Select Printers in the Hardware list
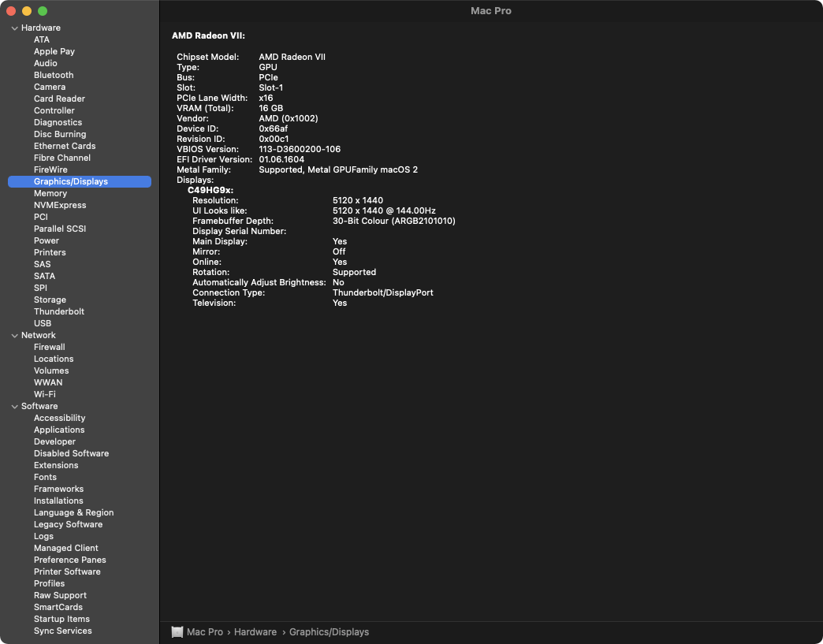This screenshot has height=644, width=823. (x=50, y=252)
